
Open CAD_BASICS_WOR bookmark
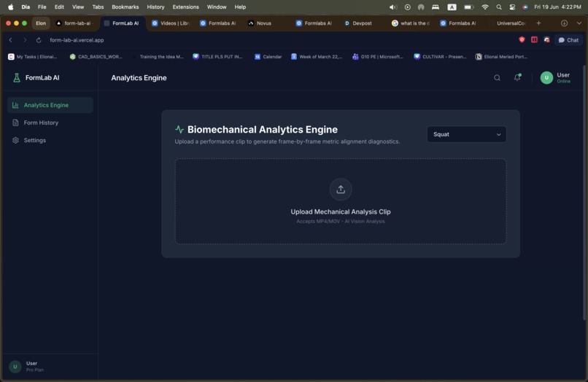click(x=96, y=57)
